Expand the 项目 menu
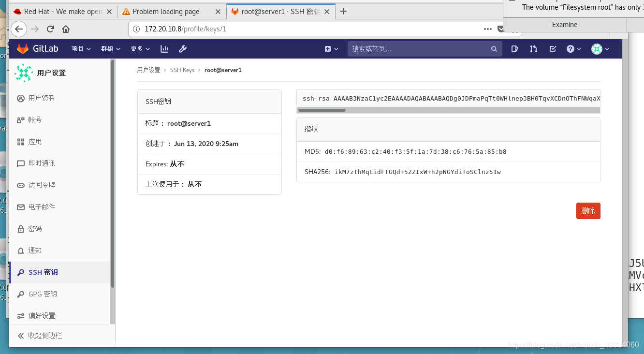This screenshot has height=354, width=644. [81, 48]
